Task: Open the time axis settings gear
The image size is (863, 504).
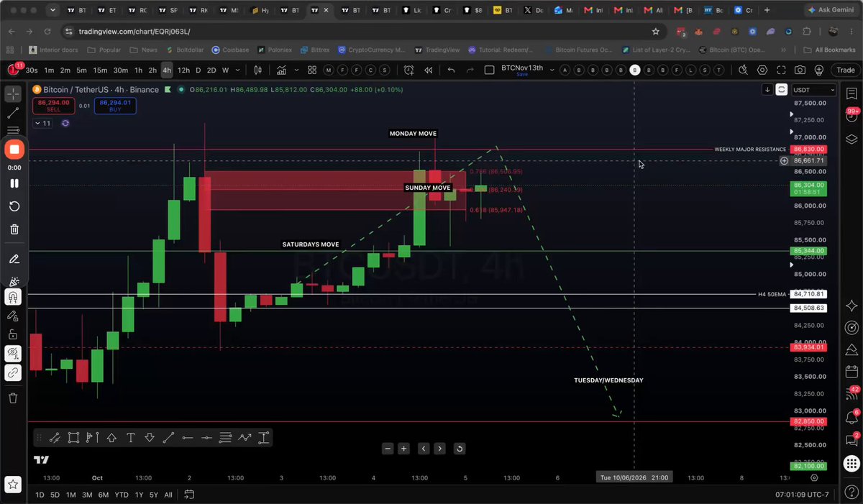Action: click(814, 477)
